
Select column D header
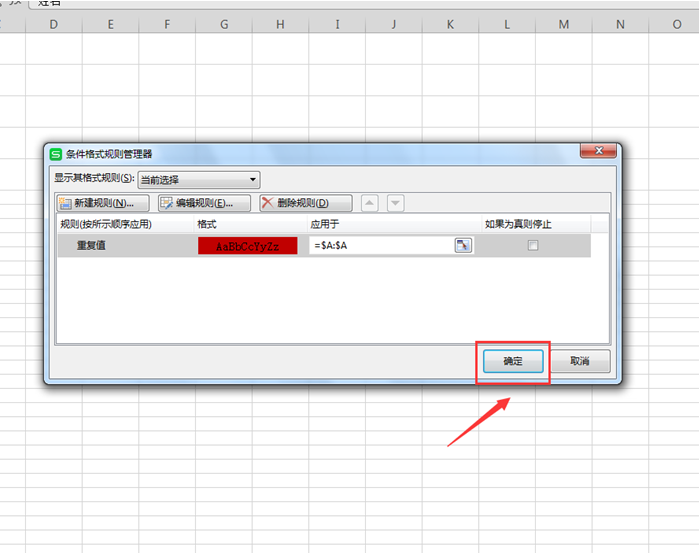54,24
